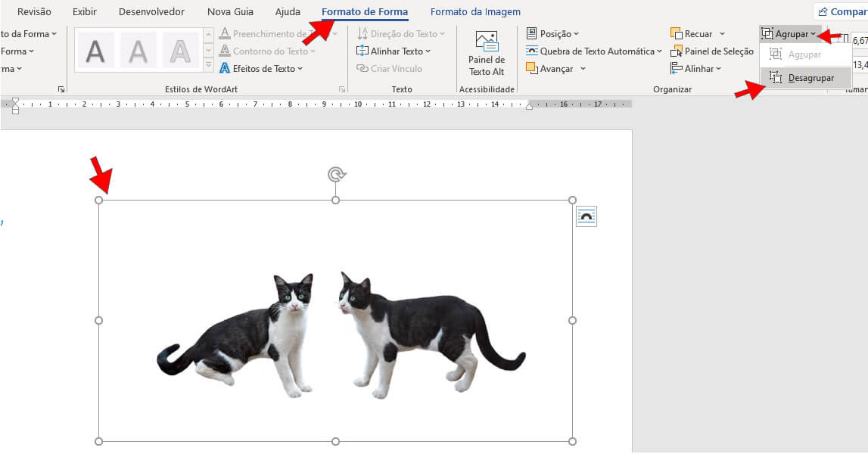Open the arrow next to Avançar

[583, 69]
